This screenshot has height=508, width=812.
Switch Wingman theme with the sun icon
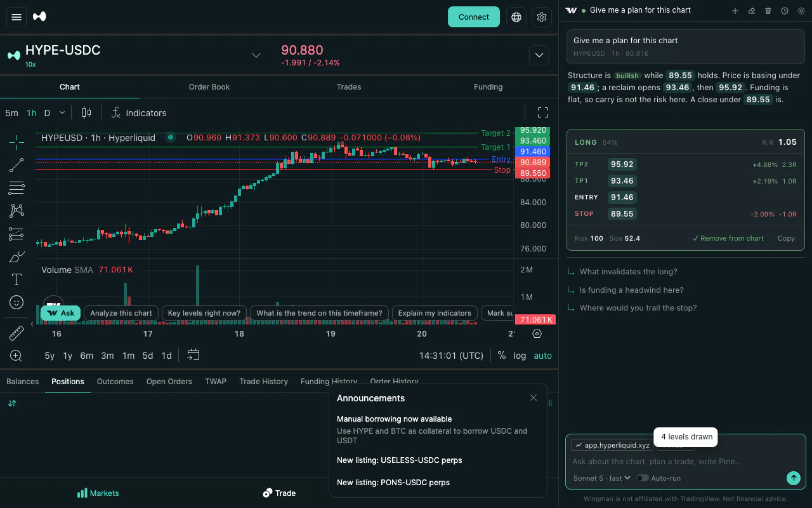pyautogui.click(x=801, y=11)
